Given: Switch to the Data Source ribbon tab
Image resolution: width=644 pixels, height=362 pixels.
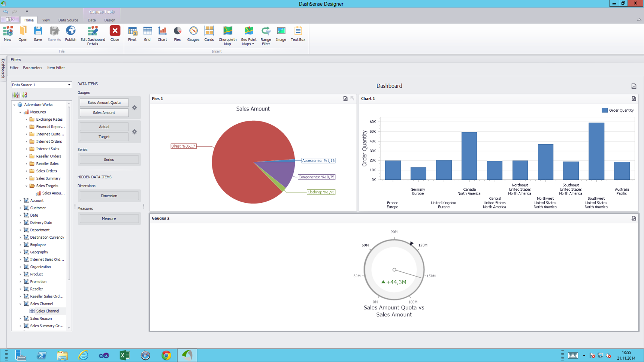Looking at the screenshot, I should pos(68,20).
